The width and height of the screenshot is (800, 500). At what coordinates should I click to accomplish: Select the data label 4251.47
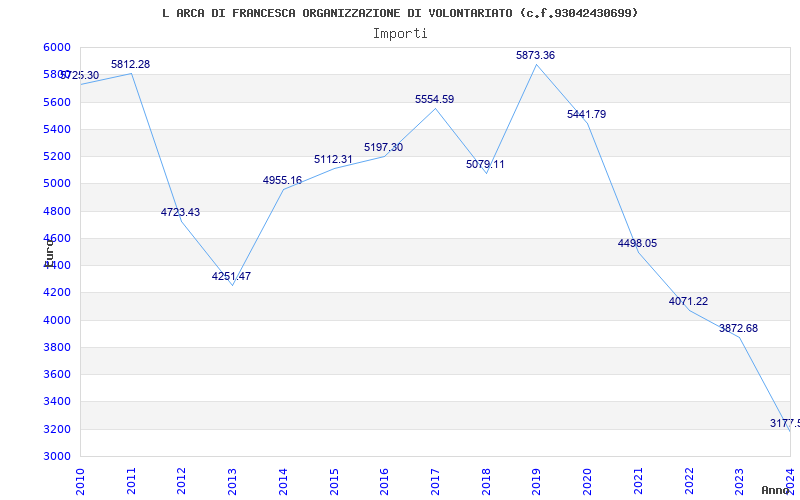point(232,277)
